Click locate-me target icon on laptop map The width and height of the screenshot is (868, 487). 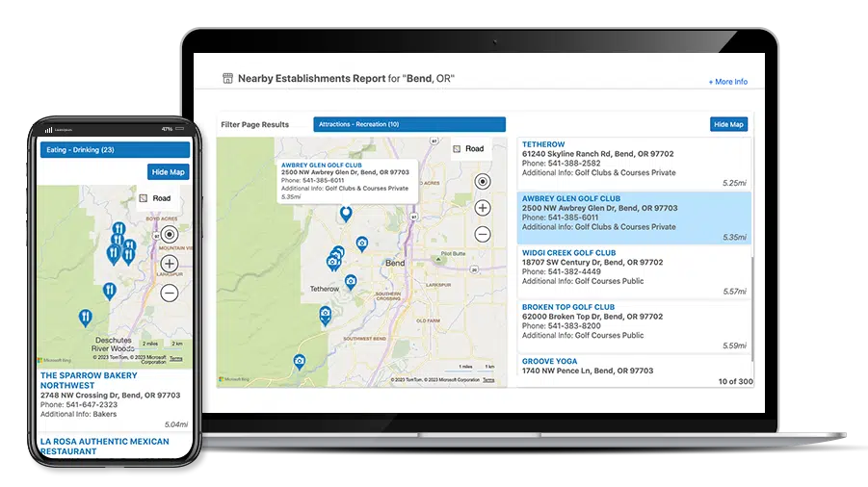(x=482, y=181)
